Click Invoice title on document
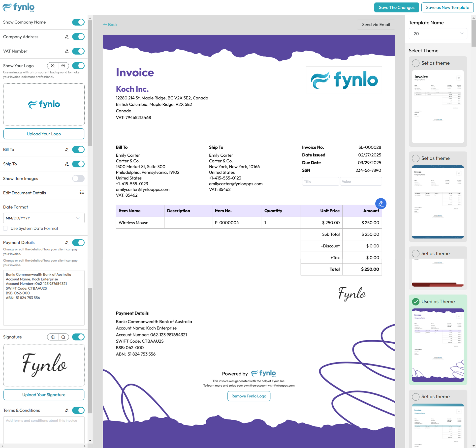The width and height of the screenshot is (476, 448). [135, 73]
